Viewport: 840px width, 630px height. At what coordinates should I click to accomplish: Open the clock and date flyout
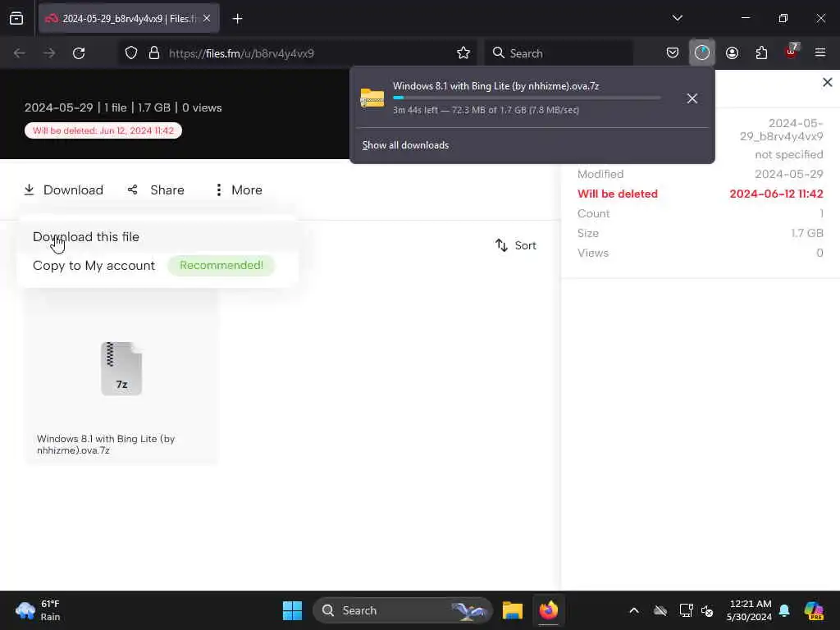[x=749, y=610]
